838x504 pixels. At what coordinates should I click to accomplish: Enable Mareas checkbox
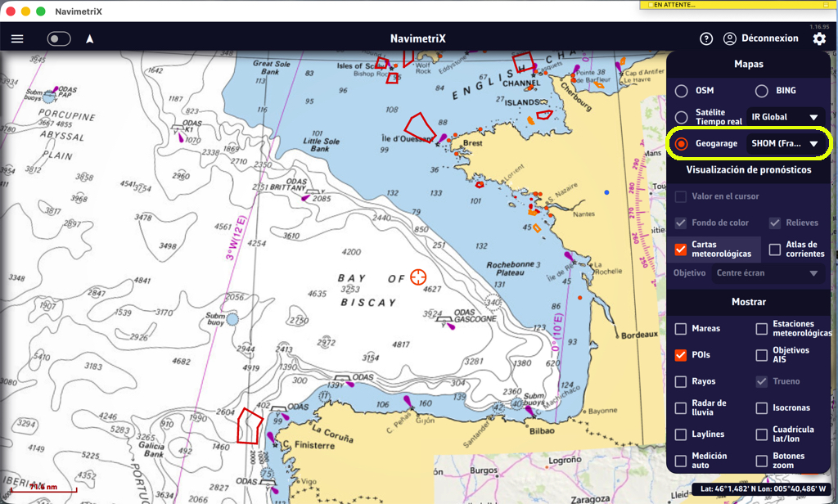point(680,329)
